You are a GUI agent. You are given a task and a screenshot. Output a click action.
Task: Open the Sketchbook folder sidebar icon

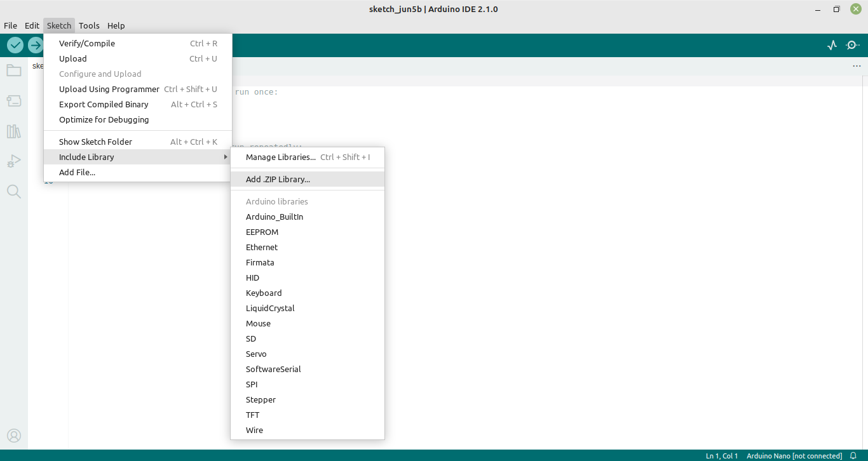tap(14, 70)
